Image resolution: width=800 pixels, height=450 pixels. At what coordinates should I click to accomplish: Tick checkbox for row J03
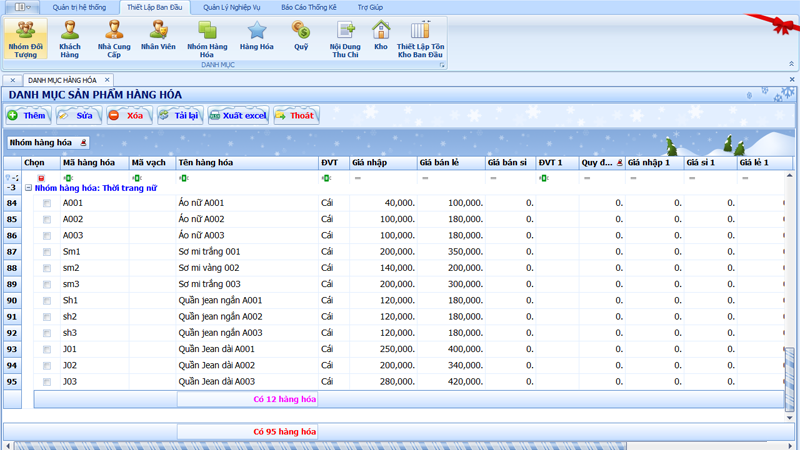47,382
